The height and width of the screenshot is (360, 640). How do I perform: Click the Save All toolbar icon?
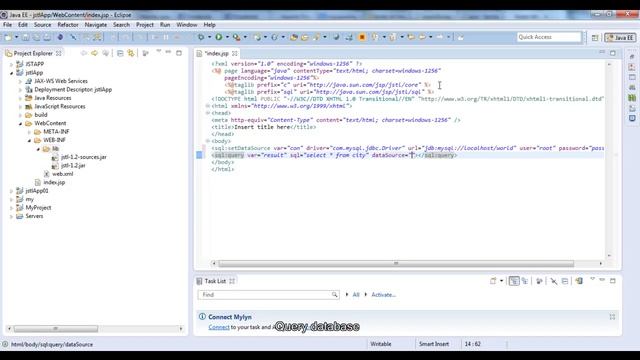[36, 37]
